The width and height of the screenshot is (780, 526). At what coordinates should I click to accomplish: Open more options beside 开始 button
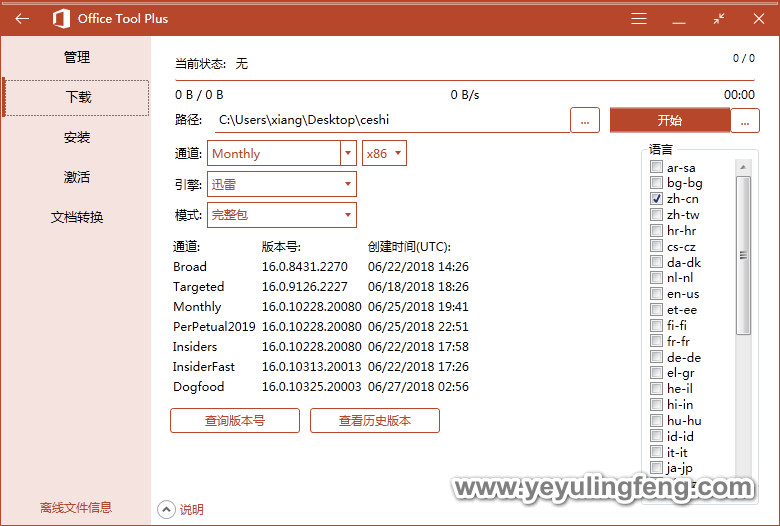point(745,120)
